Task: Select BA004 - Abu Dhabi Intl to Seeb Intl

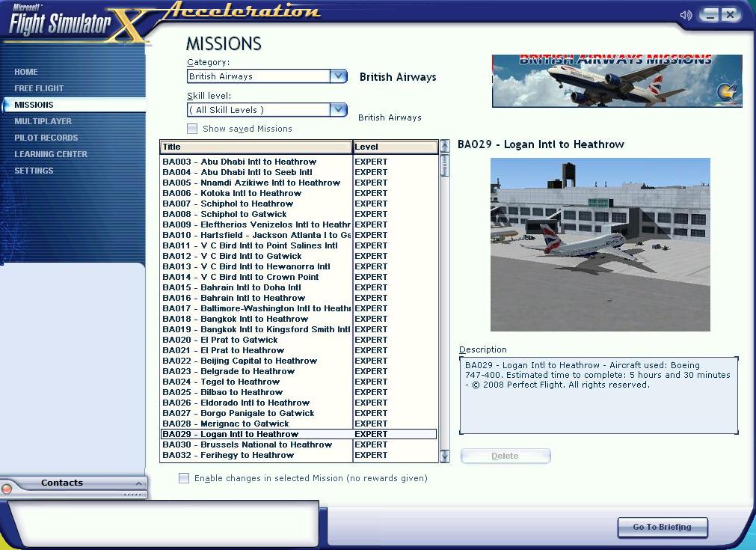Action: pyautogui.click(x=299, y=172)
